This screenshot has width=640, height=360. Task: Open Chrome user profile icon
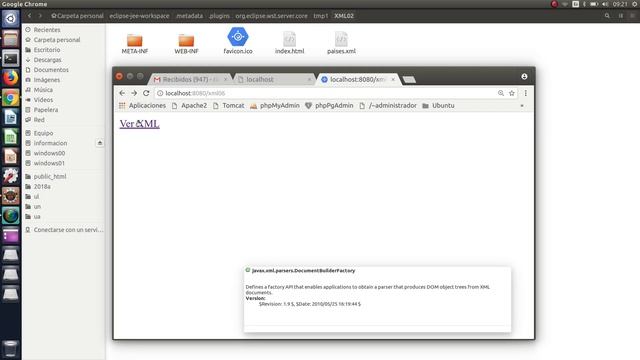click(524, 76)
